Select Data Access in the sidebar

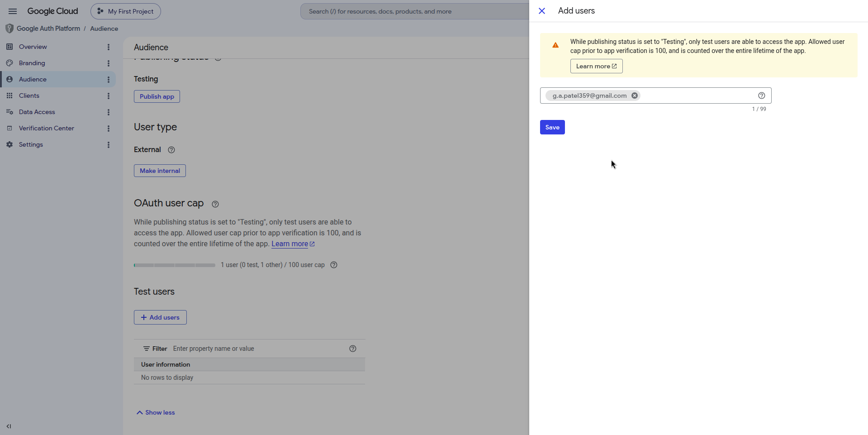pyautogui.click(x=37, y=112)
